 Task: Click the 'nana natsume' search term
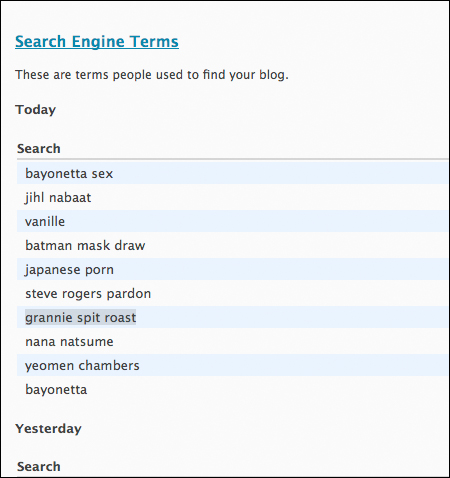coord(69,342)
